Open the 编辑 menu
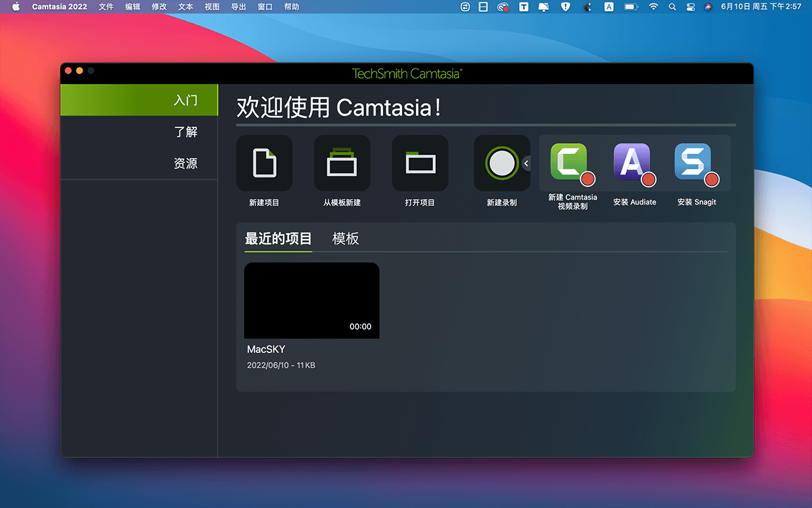Viewport: 812px width, 508px height. [133, 7]
